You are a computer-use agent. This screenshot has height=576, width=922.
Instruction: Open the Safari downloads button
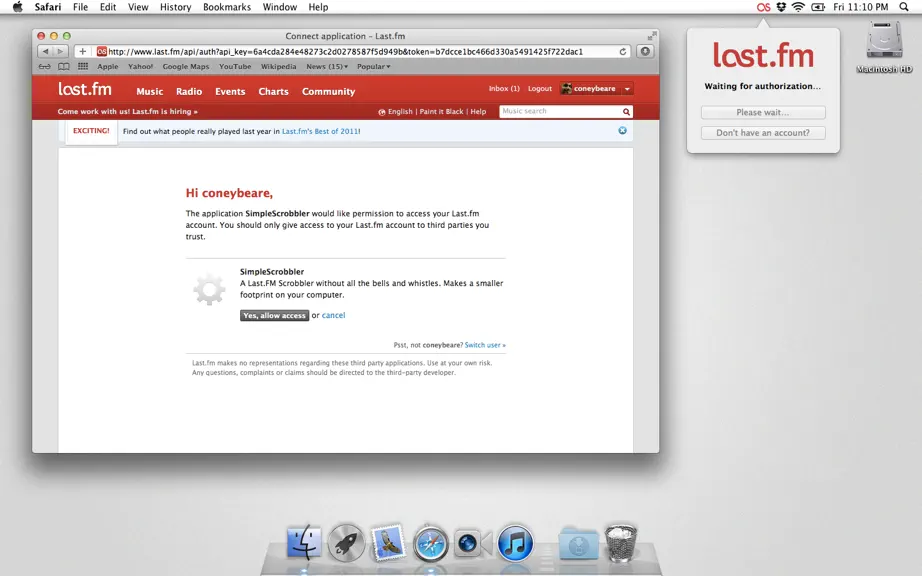(x=645, y=51)
